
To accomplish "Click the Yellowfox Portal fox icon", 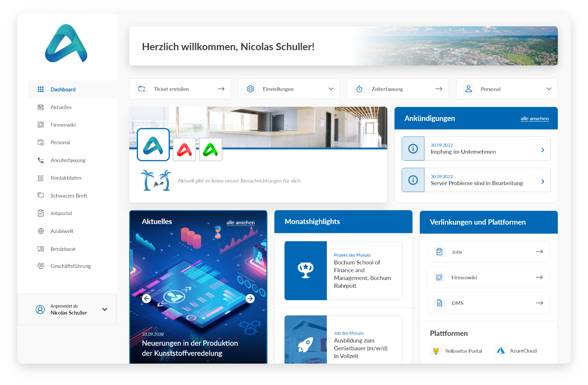I will click(x=436, y=351).
